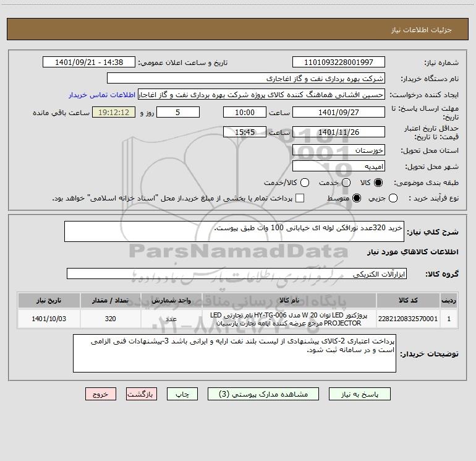Click the اطلاعات کالاهای مورد نیاز heading

point(413,252)
